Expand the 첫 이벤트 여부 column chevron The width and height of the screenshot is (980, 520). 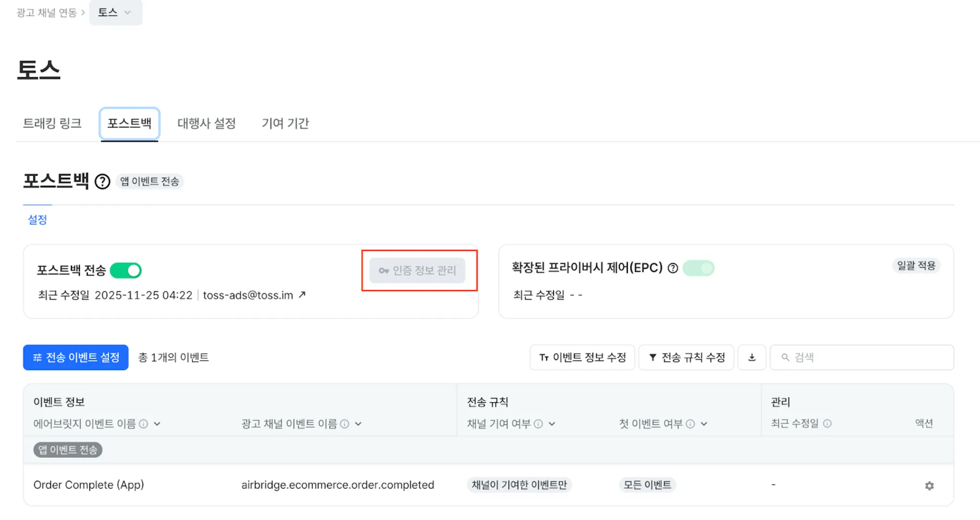[704, 424]
